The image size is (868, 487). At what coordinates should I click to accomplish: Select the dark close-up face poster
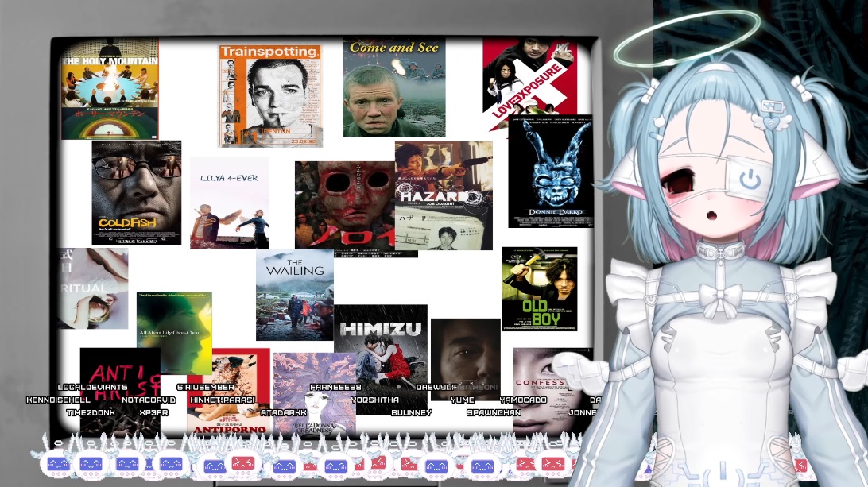pyautogui.click(x=466, y=360)
